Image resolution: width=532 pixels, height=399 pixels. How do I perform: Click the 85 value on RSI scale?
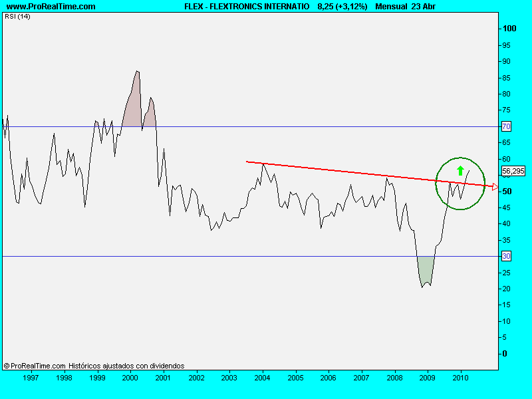pyautogui.click(x=506, y=78)
